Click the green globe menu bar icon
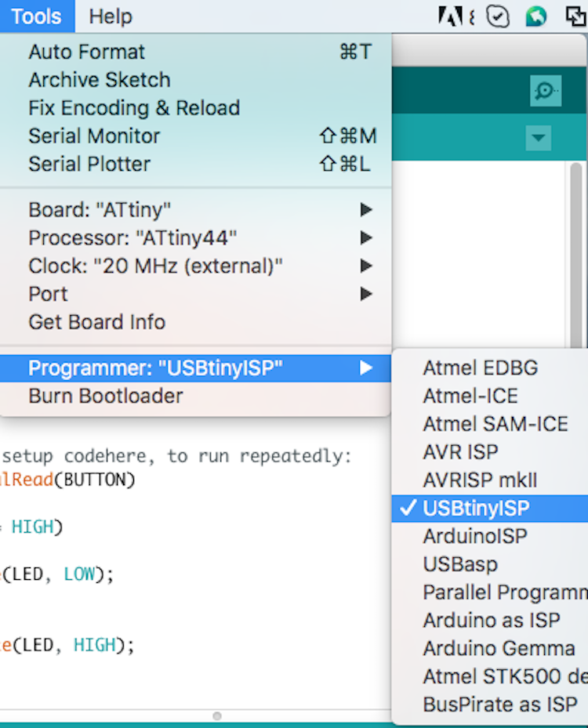This screenshot has height=728, width=588. pyautogui.click(x=536, y=16)
